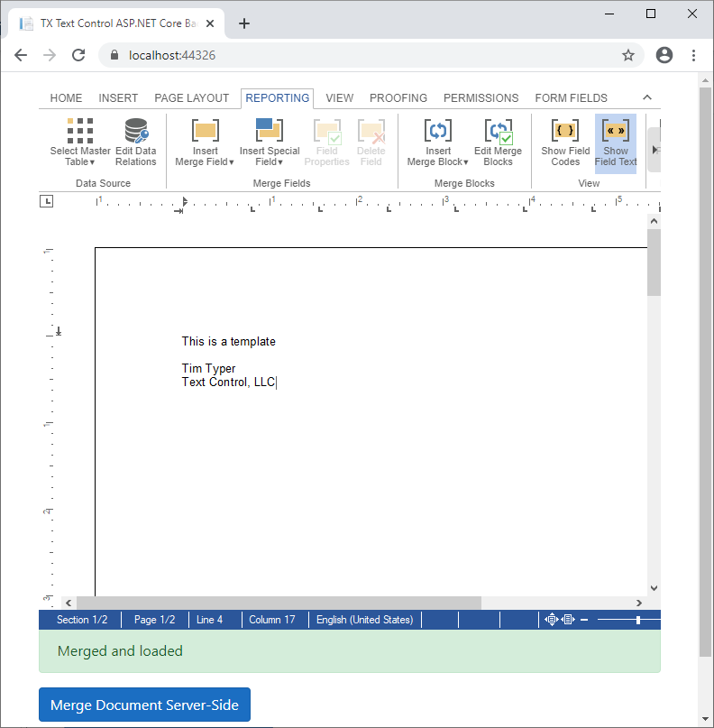Click Merge Document Server-Side button

(144, 705)
